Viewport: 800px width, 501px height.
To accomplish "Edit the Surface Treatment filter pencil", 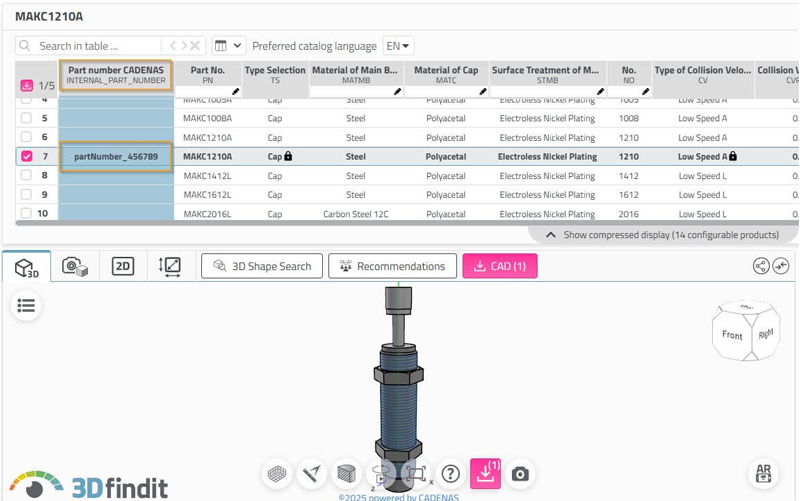I will pos(601,92).
